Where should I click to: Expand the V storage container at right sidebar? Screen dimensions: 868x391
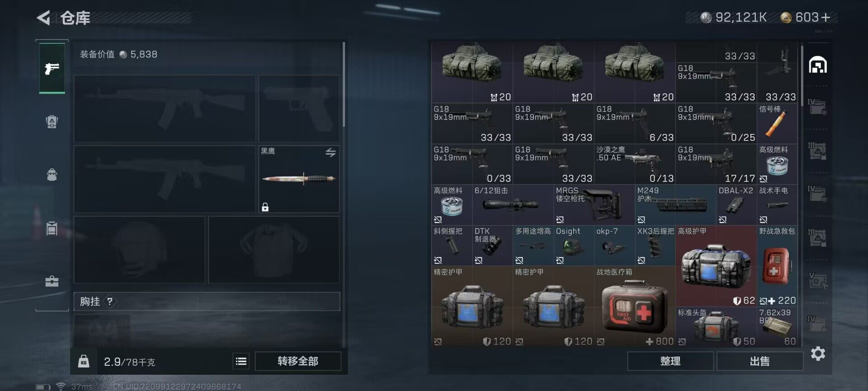[817, 281]
